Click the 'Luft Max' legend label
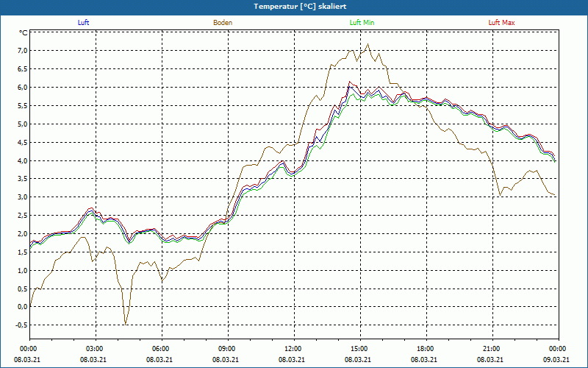 (501, 23)
